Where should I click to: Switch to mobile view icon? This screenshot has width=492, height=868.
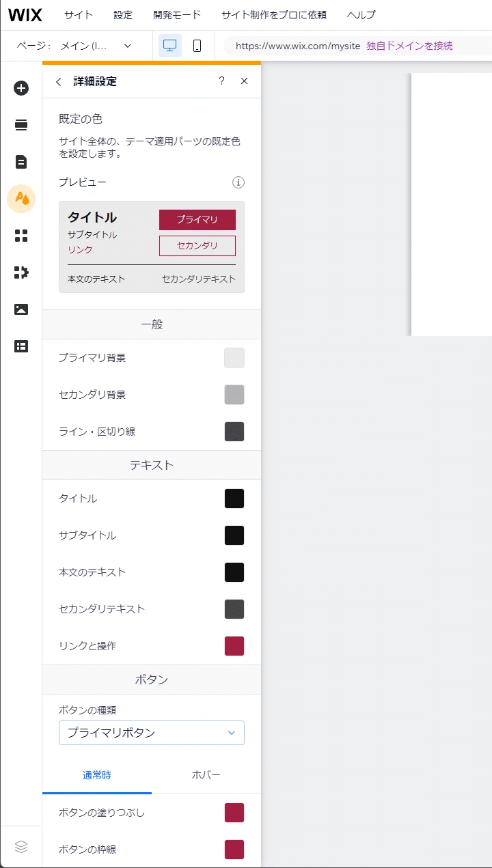(x=197, y=46)
